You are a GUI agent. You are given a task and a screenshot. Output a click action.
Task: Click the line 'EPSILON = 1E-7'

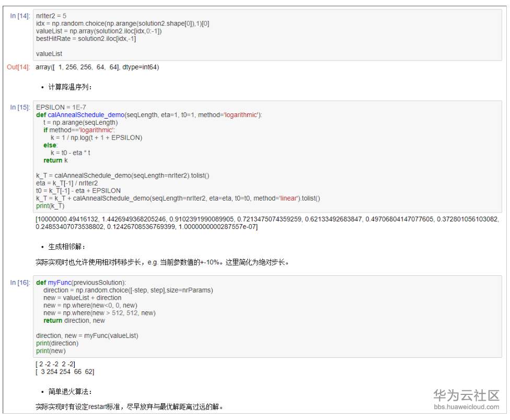pos(61,107)
